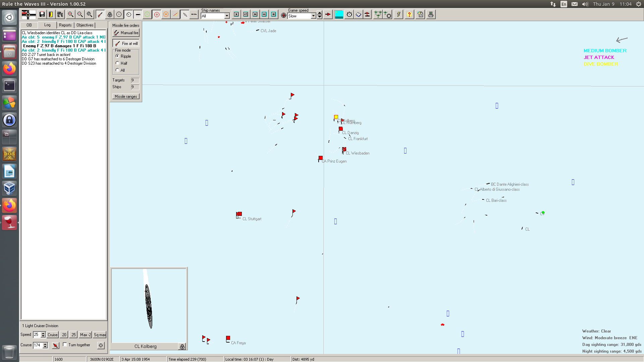
Task: Click Missile ranges button
Action: (126, 97)
